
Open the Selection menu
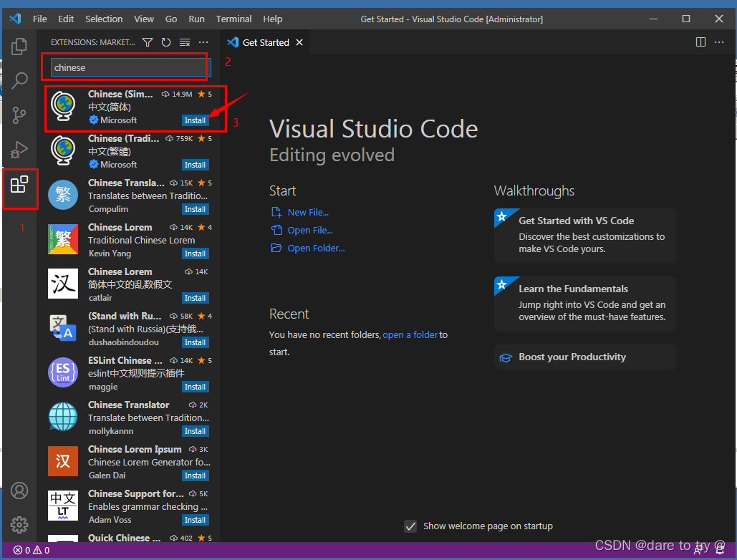coord(104,19)
